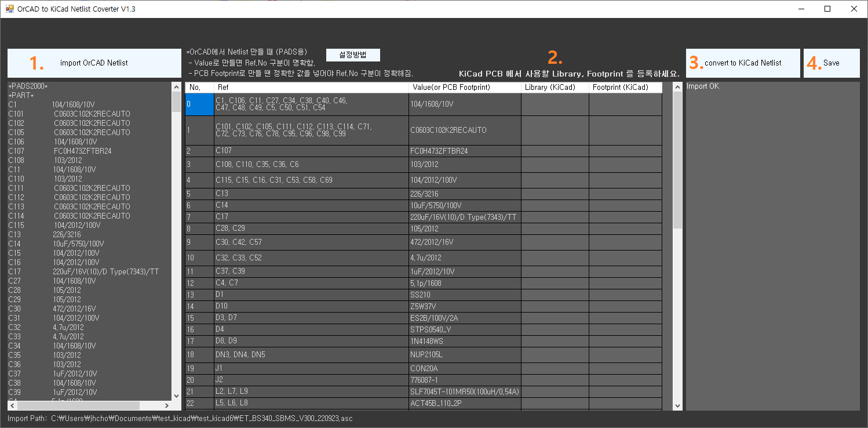The image size is (868, 428).
Task: Select 'C0603C102K2RECAUTO' value cell in table
Action: [465, 130]
